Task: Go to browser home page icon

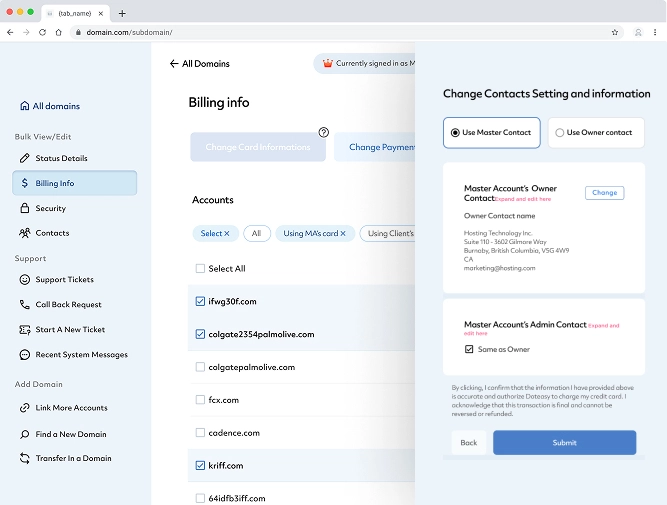Action: pos(59,32)
